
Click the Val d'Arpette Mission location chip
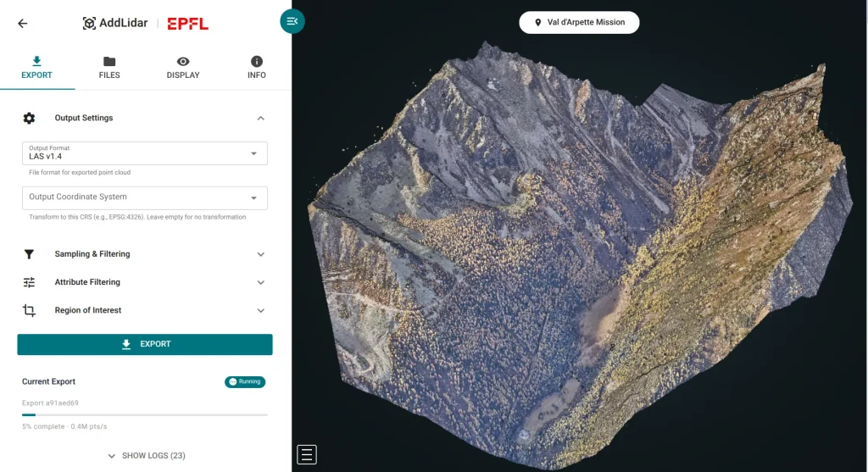coord(579,23)
